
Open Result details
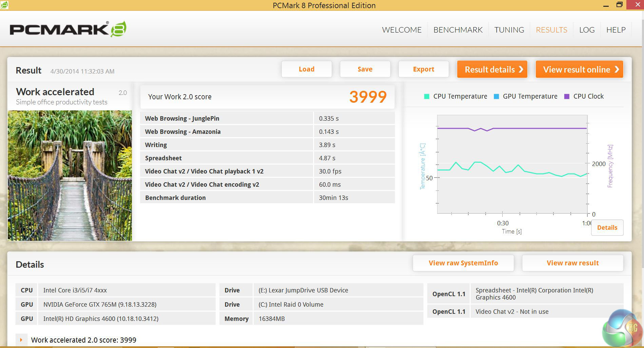point(492,69)
